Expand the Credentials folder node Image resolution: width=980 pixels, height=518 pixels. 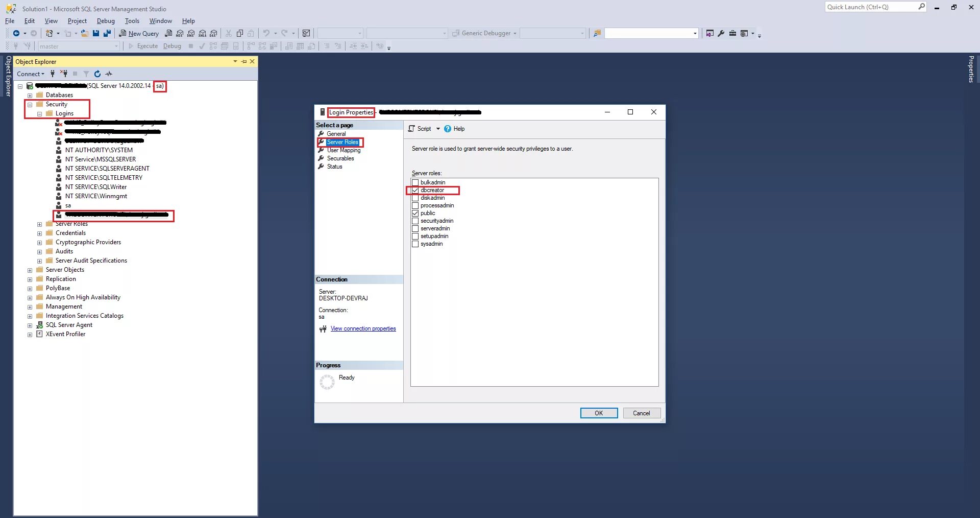tap(39, 233)
